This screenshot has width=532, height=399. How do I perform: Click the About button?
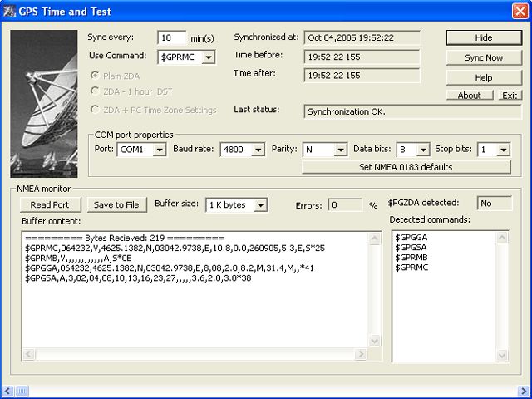pos(469,96)
